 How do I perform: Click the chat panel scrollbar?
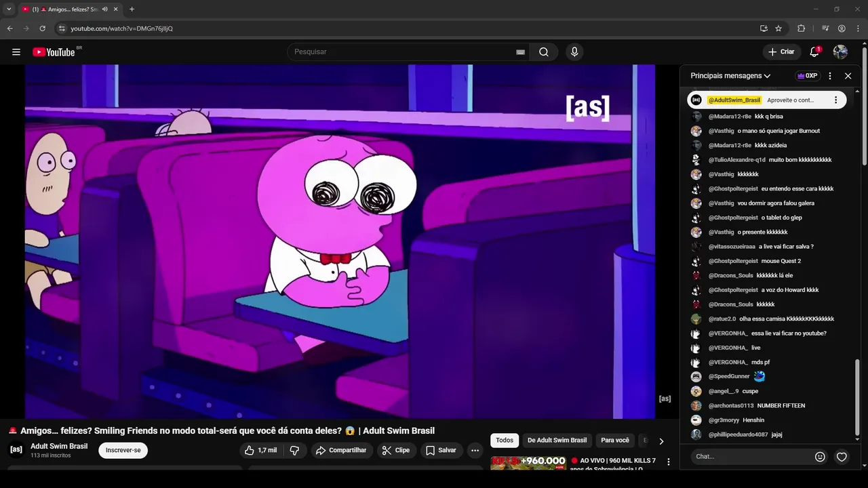856,396
